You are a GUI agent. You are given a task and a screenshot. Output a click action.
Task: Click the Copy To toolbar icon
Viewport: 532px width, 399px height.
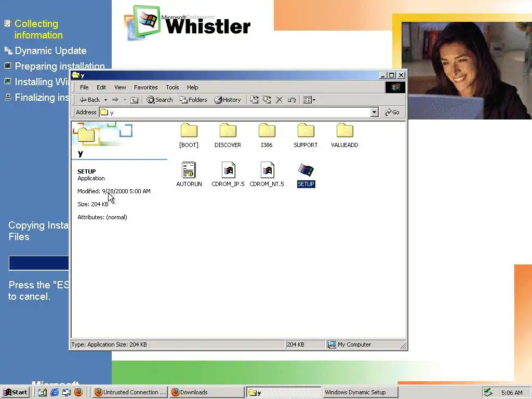pos(267,100)
